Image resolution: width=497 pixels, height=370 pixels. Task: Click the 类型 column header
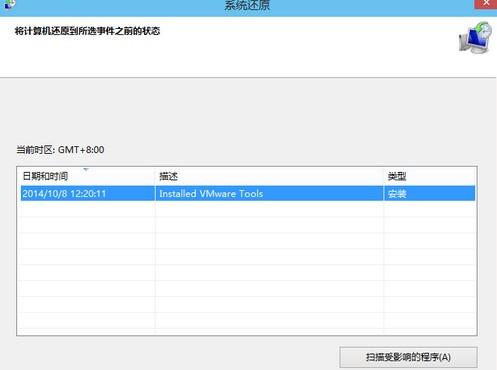coord(429,176)
